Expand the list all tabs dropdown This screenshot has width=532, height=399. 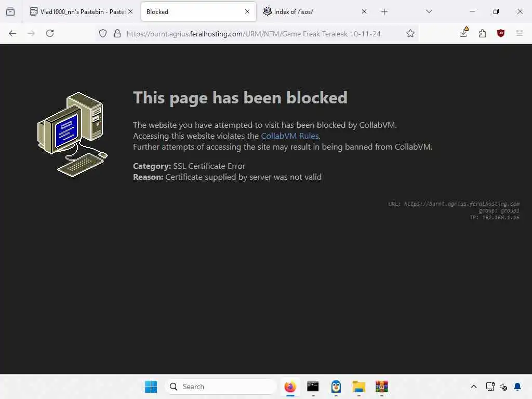(x=429, y=11)
